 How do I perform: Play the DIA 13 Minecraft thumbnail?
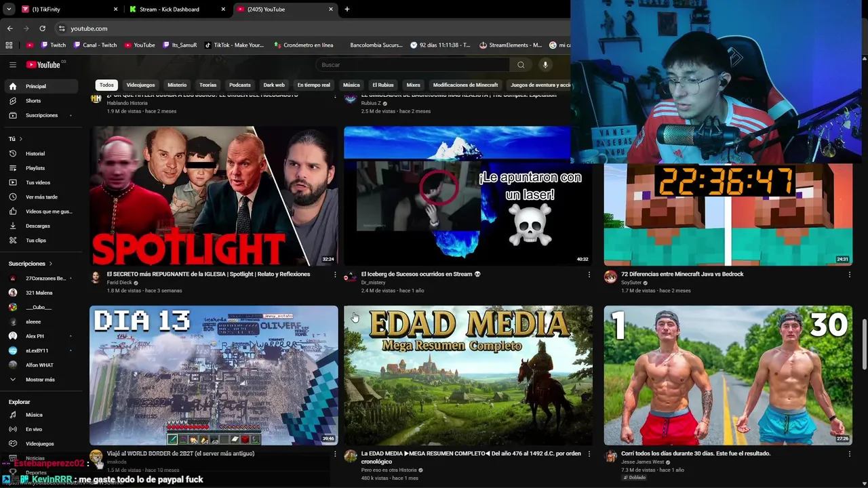click(214, 375)
